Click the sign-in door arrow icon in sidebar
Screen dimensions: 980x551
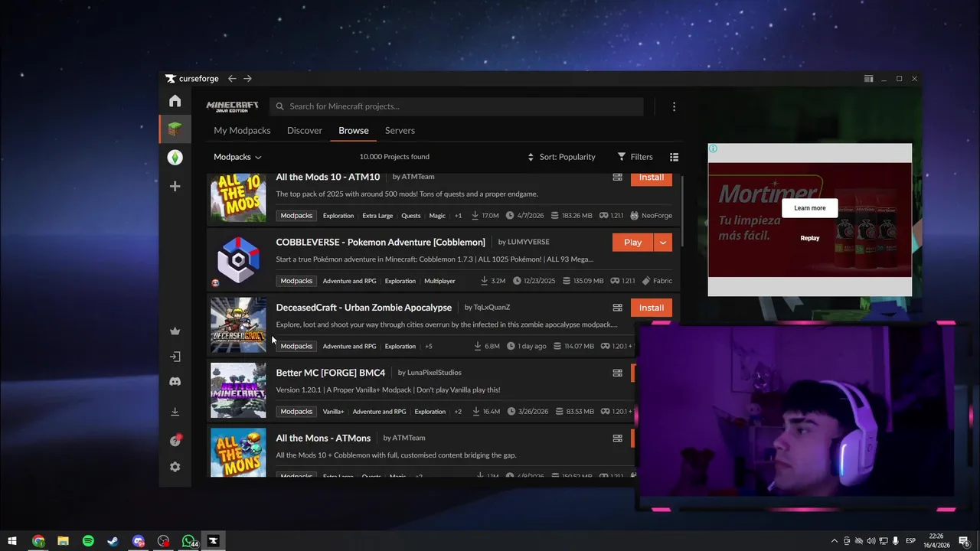[175, 357]
